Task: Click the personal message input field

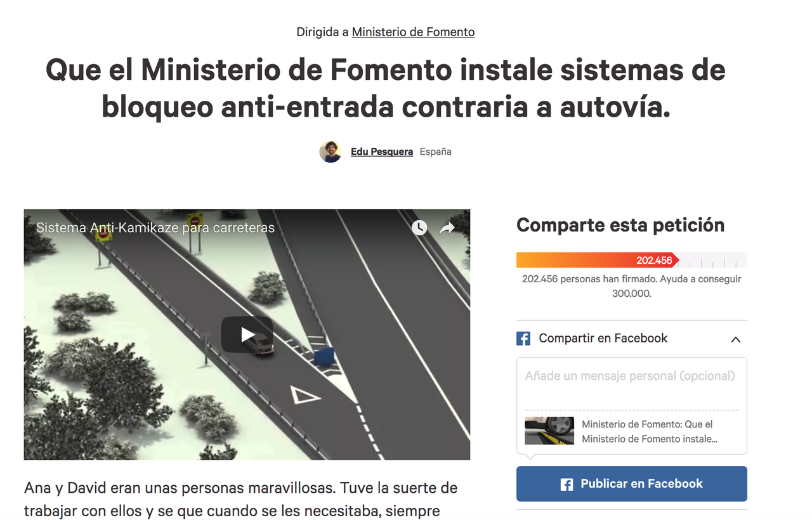Action: (x=632, y=384)
